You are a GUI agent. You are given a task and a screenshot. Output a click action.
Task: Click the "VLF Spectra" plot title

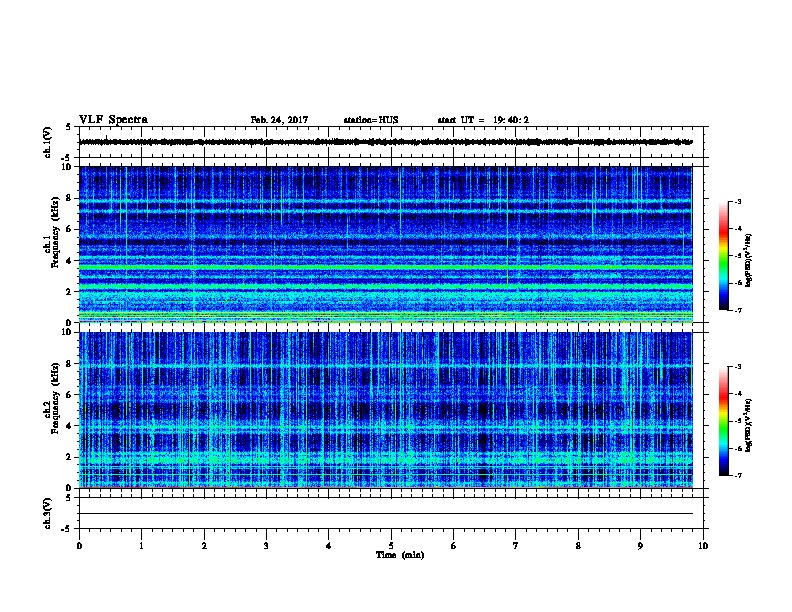pos(113,120)
